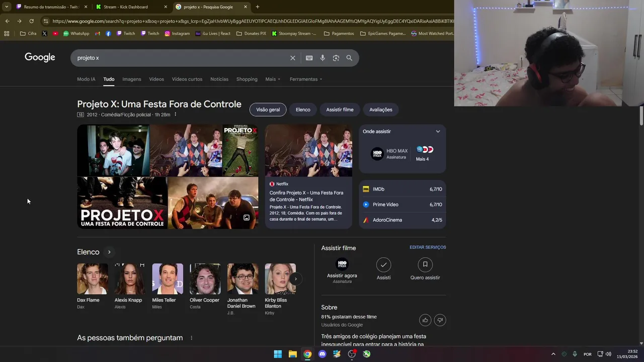Image resolution: width=644 pixels, height=362 pixels.
Task: Open the Chrome apps grid in bookmarks bar
Action: pos(7,34)
